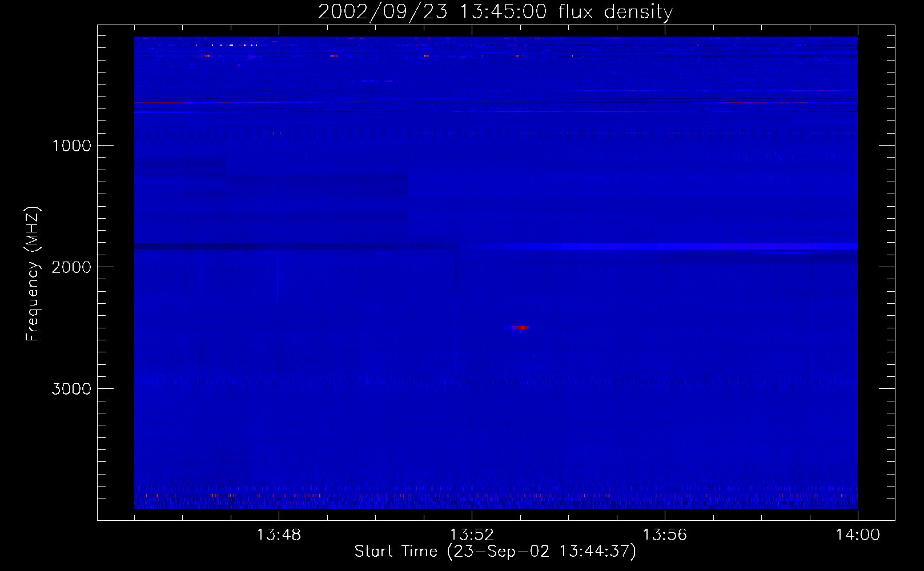The image size is (924, 571).
Task: Click the 13:56 time axis label
Action: tap(665, 535)
